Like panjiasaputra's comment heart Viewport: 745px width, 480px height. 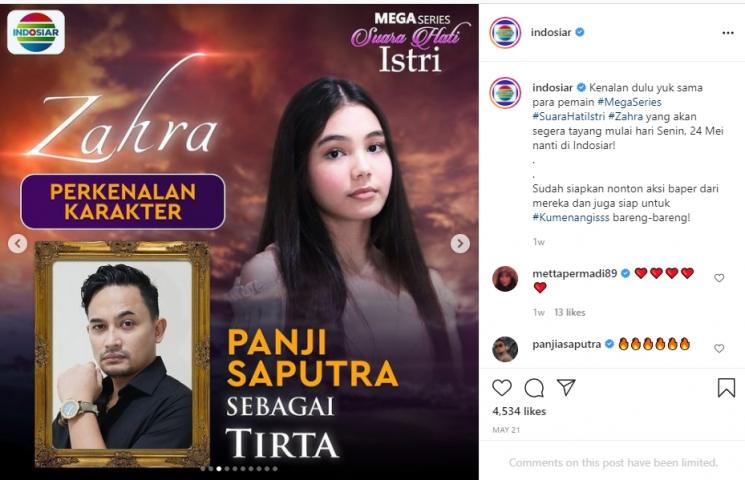pos(719,348)
